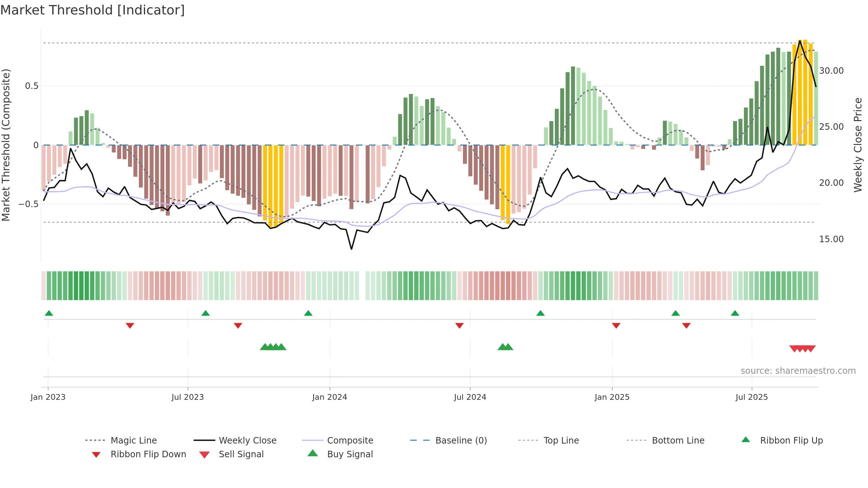Toggle the Weekly Close legend entry

pos(235,440)
